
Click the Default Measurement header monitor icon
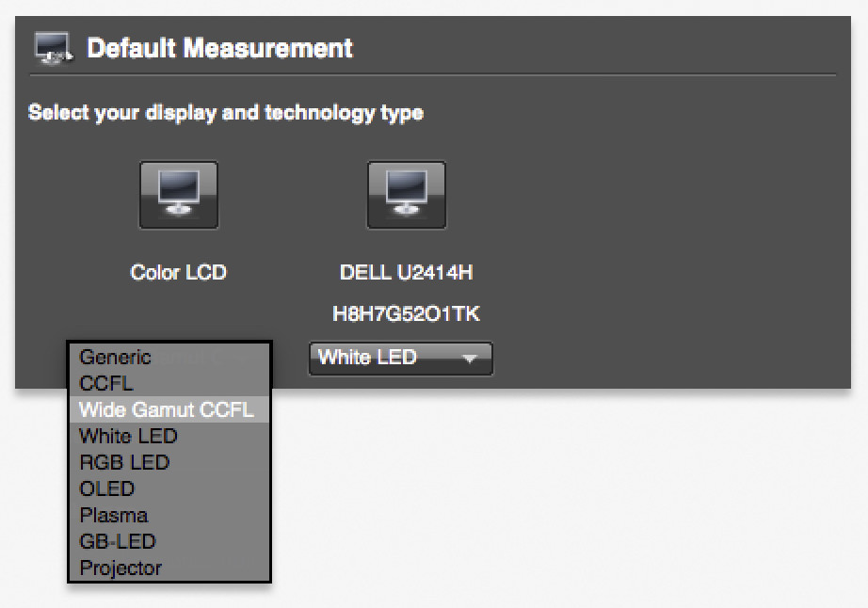click(x=55, y=47)
